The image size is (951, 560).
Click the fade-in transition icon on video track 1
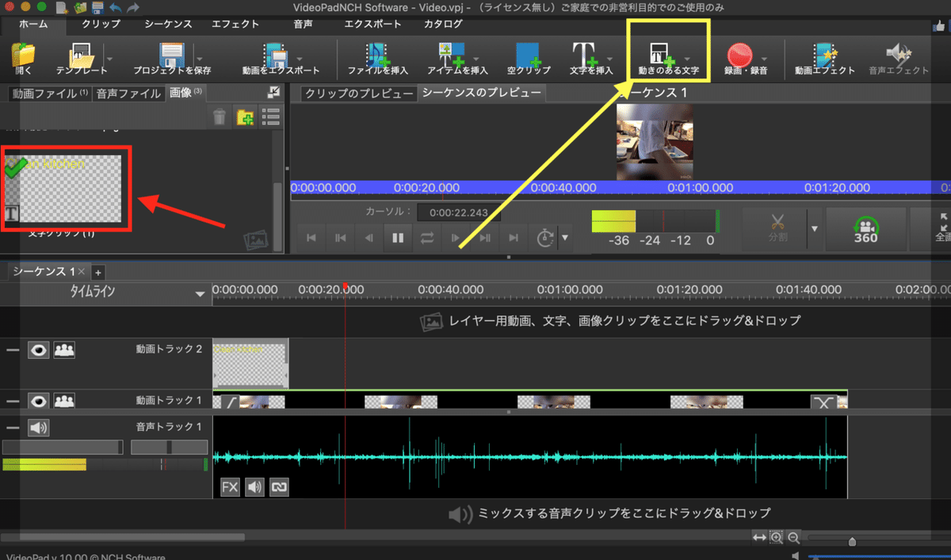(231, 402)
